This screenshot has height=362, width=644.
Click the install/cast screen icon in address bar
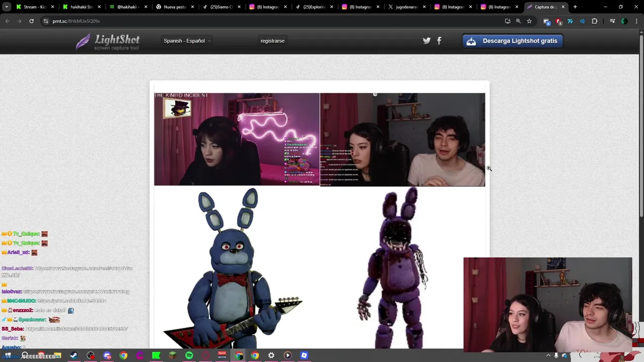click(x=508, y=21)
